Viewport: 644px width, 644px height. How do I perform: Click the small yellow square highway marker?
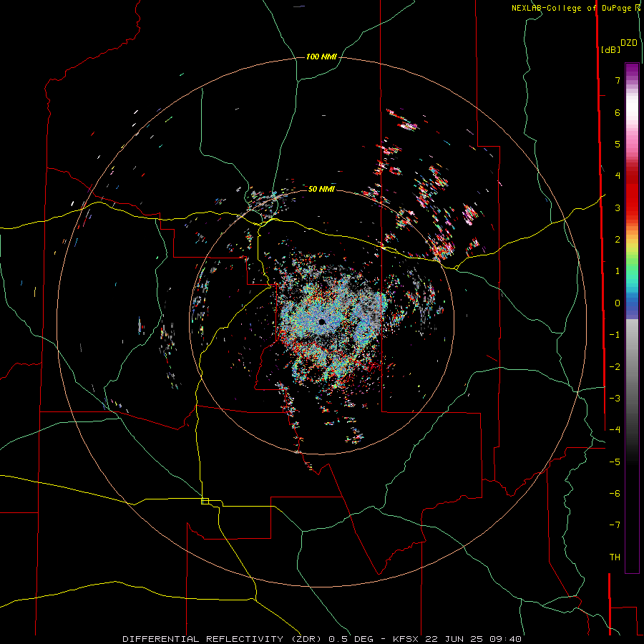pos(205,501)
